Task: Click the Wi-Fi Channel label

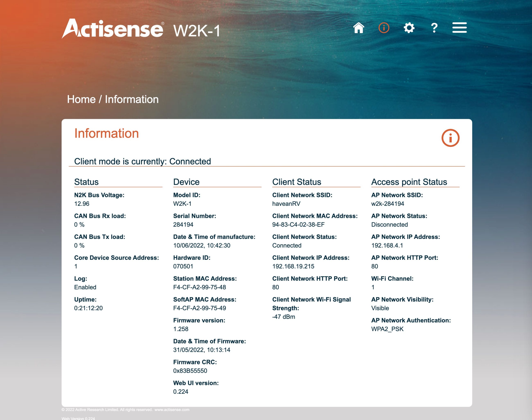Action: [x=392, y=279]
